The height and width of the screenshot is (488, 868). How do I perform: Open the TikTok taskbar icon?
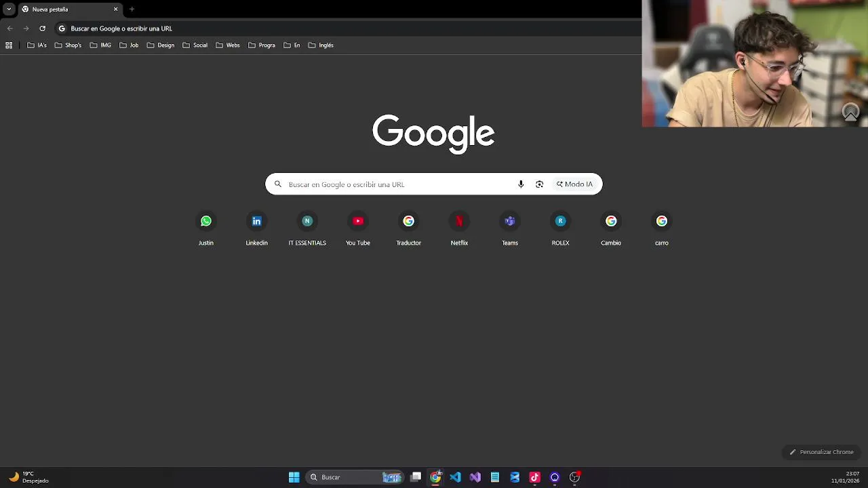[534, 477]
